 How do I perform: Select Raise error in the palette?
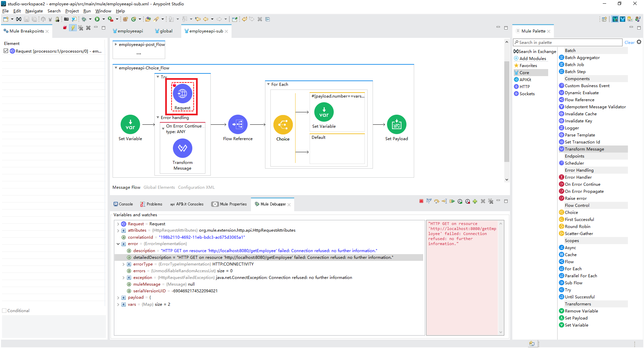(x=575, y=198)
